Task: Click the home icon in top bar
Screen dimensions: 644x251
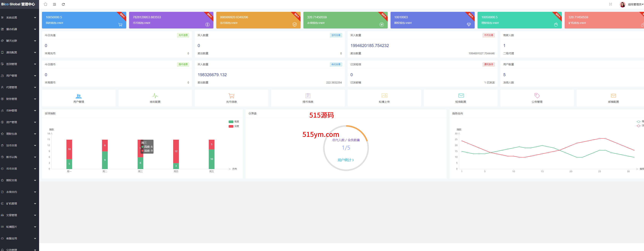Action: [x=46, y=4]
